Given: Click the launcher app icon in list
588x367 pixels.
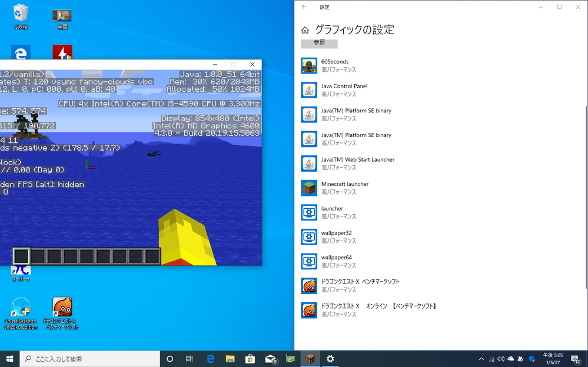Looking at the screenshot, I should pyautogui.click(x=309, y=212).
